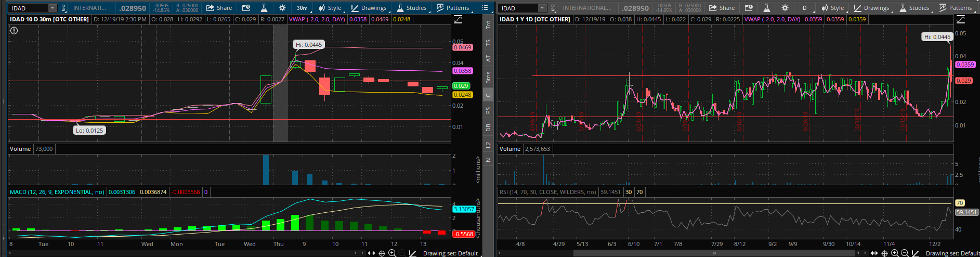Click the flask icon in the left chart toolbar
The image size is (980, 257).
[x=264, y=8]
